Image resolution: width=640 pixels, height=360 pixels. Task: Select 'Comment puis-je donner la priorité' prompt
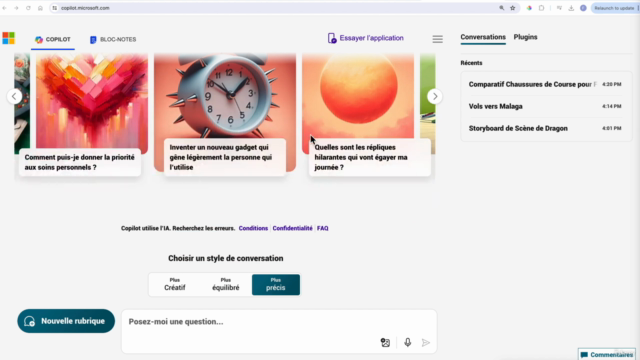[80, 162]
